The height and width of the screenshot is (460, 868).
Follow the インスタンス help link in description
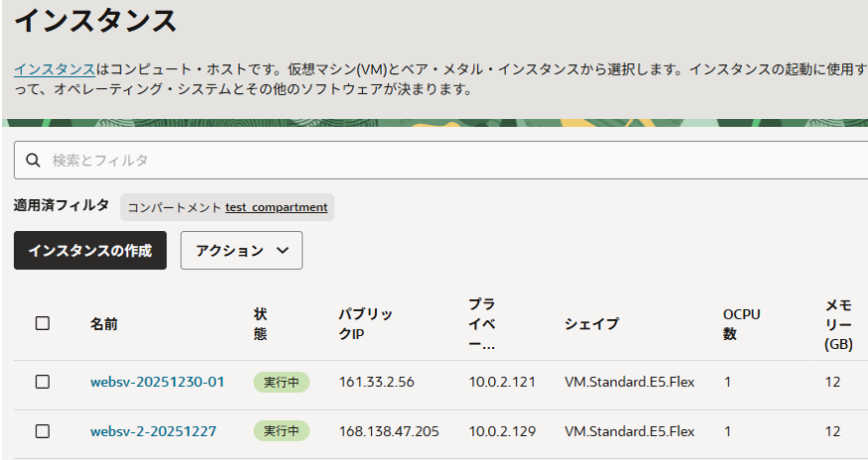pyautogui.click(x=55, y=69)
